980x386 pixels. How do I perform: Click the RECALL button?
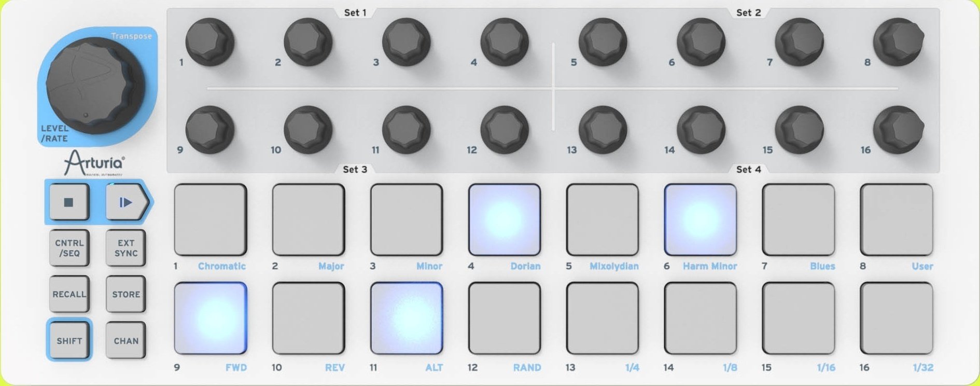click(69, 294)
